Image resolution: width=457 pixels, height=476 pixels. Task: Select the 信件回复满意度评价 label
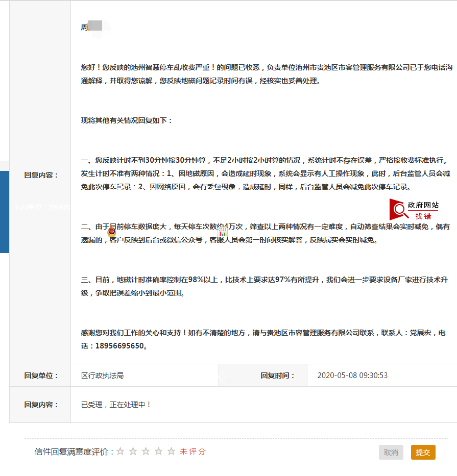click(x=74, y=452)
